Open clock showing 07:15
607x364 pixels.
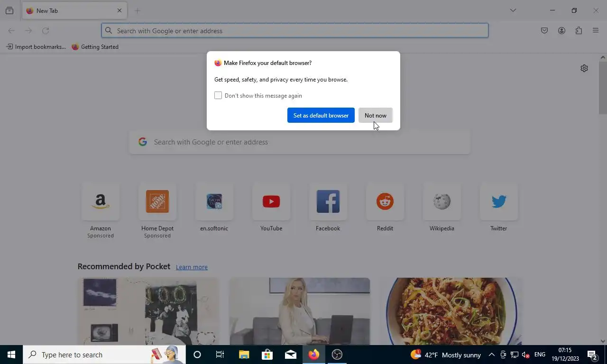[565, 355]
